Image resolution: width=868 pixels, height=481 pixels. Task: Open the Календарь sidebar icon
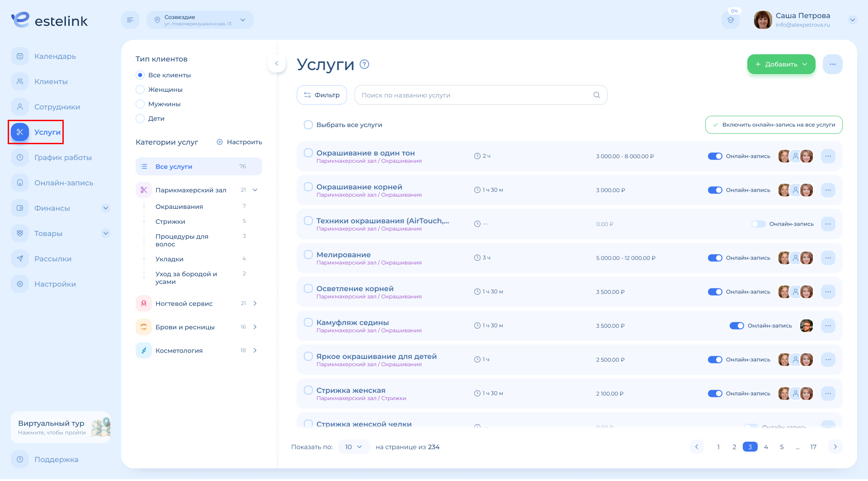pyautogui.click(x=20, y=56)
